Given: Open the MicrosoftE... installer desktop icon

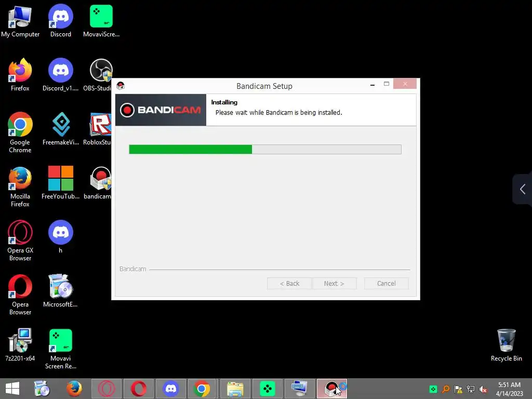Looking at the screenshot, I should (x=61, y=290).
